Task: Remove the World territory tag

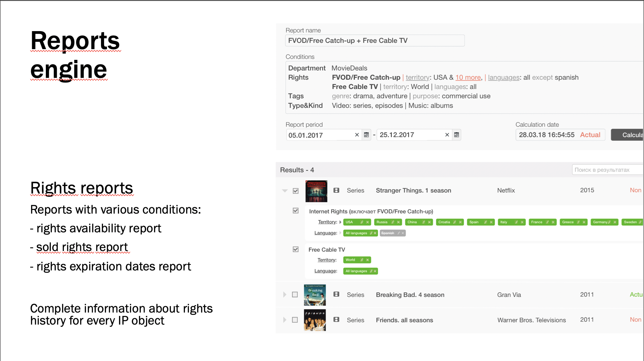Action: (367, 260)
